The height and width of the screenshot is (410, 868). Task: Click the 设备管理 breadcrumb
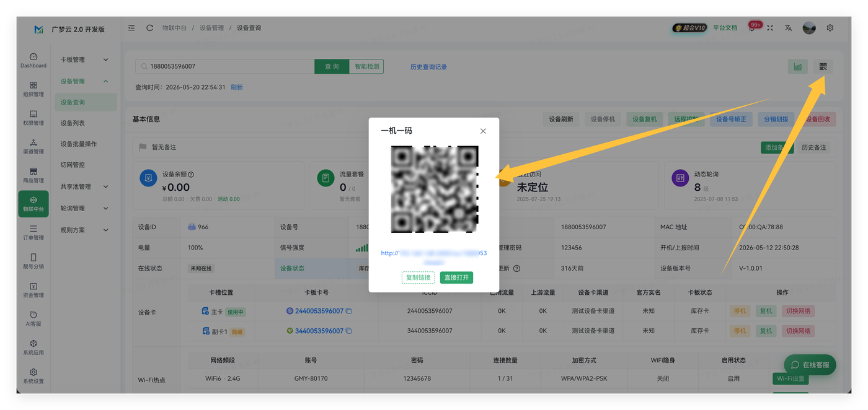pyautogui.click(x=211, y=28)
